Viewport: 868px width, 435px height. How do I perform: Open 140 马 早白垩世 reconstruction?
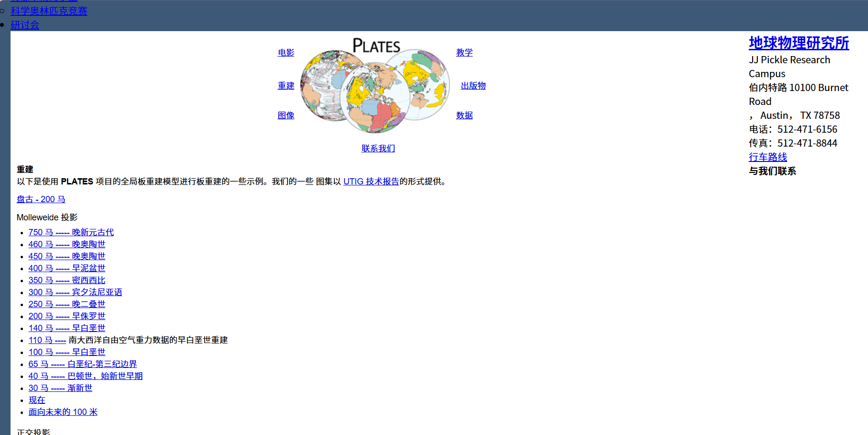(67, 328)
